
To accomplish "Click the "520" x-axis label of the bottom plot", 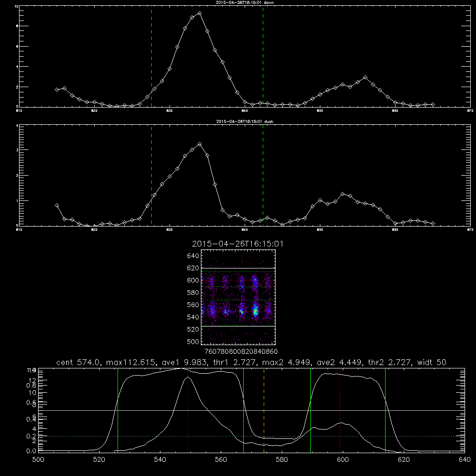I will pyautogui.click(x=99, y=460).
